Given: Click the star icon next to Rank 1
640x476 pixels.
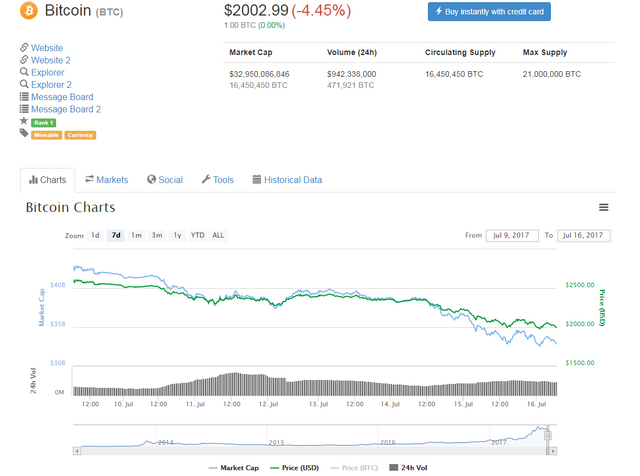Looking at the screenshot, I should point(24,121).
